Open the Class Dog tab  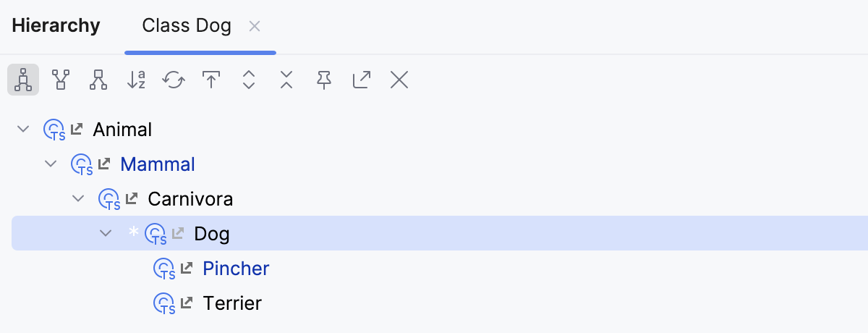tap(187, 27)
